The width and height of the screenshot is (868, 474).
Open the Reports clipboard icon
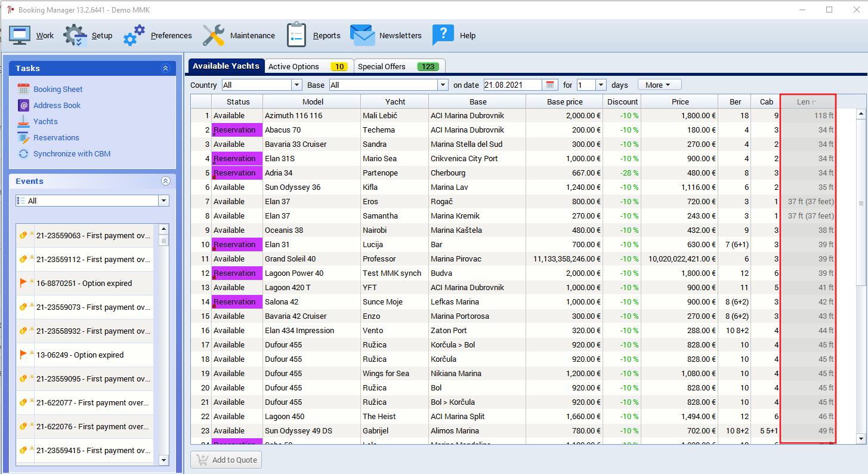pos(296,35)
